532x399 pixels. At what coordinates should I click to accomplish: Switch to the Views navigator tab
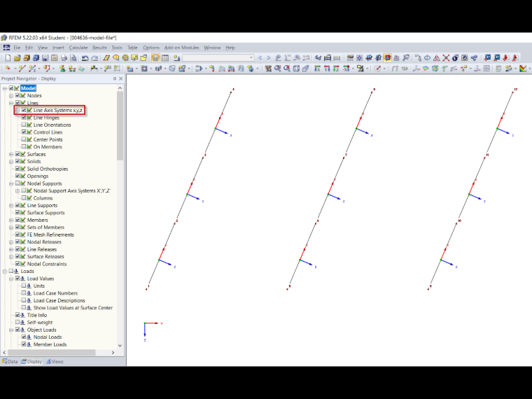pos(55,361)
